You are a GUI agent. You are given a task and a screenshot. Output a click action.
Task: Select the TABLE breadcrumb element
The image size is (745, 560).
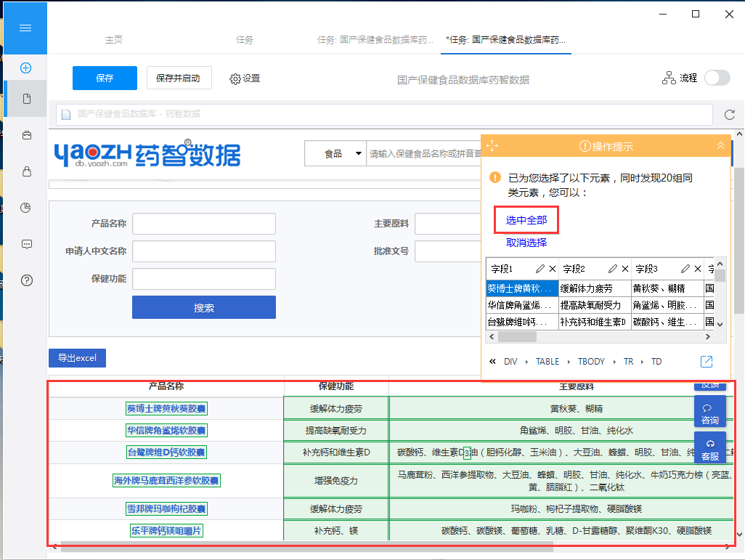click(x=547, y=362)
